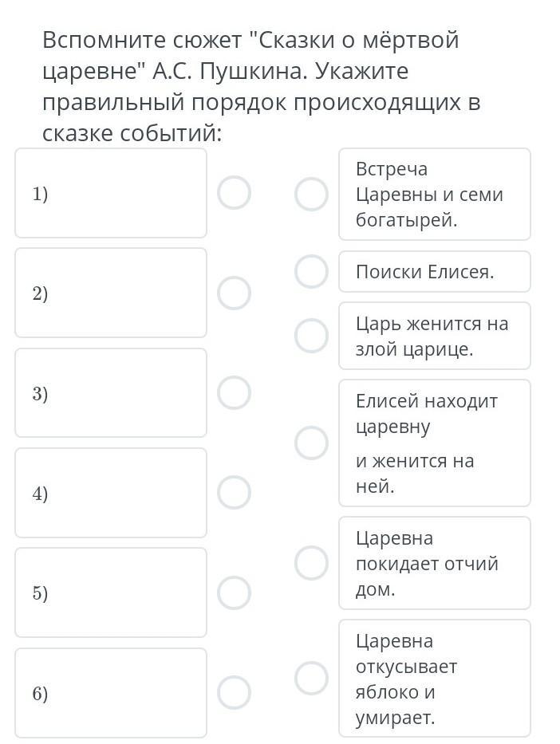Select the circle connector beside slot 1)

234,193
